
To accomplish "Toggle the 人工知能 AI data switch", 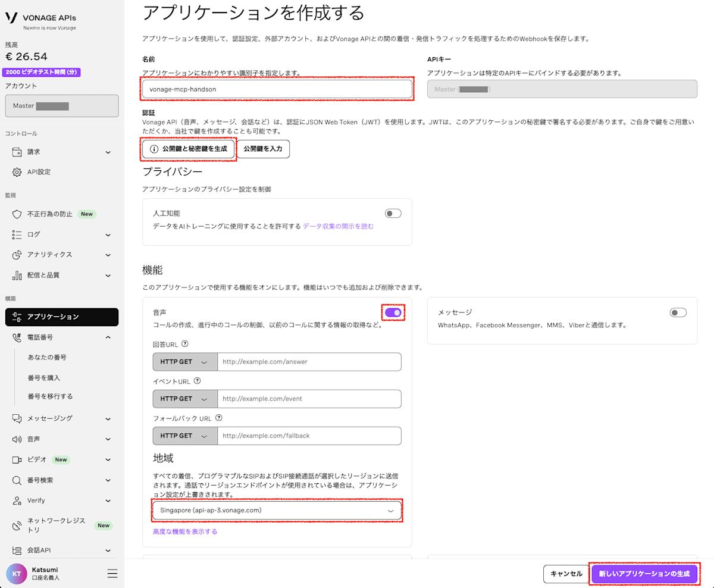I will click(393, 212).
